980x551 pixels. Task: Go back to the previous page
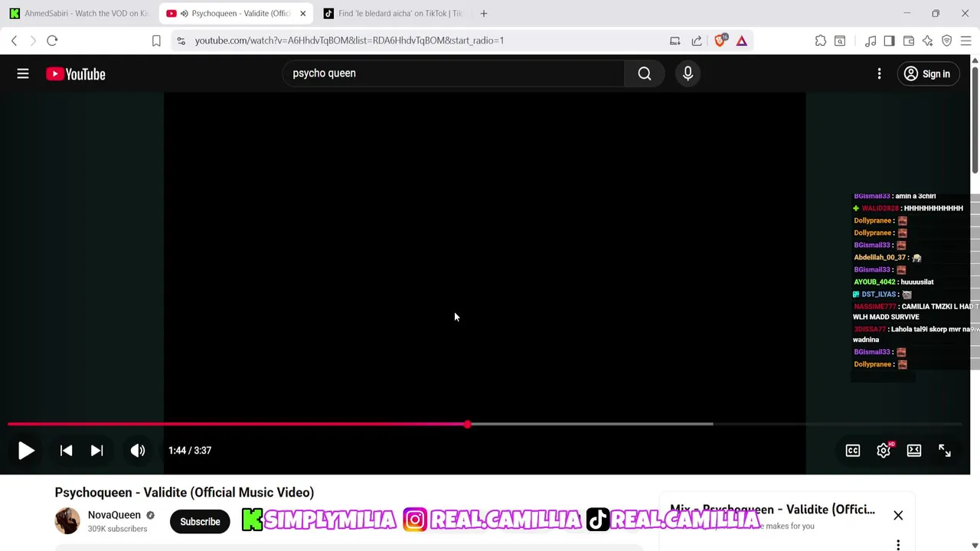[x=14, y=41]
